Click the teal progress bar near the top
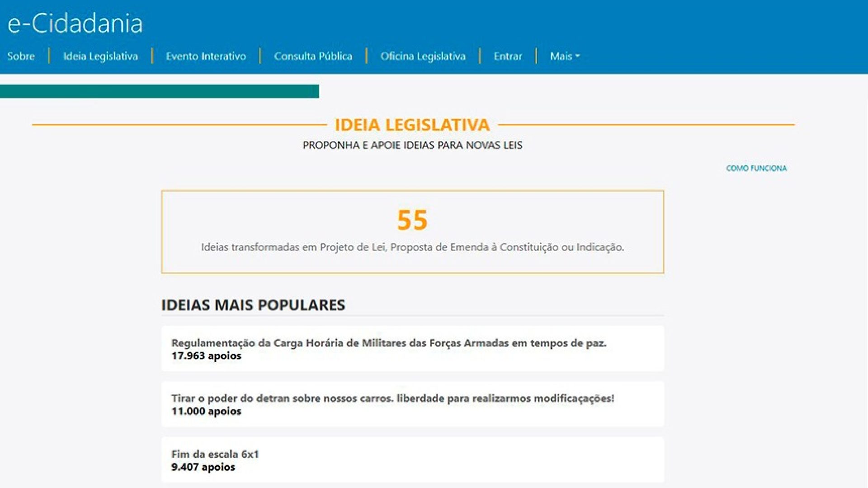 tap(160, 91)
